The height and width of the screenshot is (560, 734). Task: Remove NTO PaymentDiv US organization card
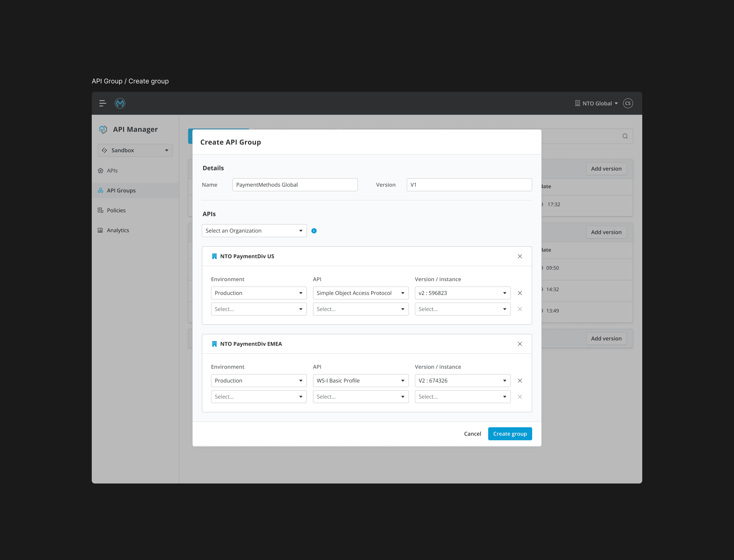pyautogui.click(x=519, y=256)
